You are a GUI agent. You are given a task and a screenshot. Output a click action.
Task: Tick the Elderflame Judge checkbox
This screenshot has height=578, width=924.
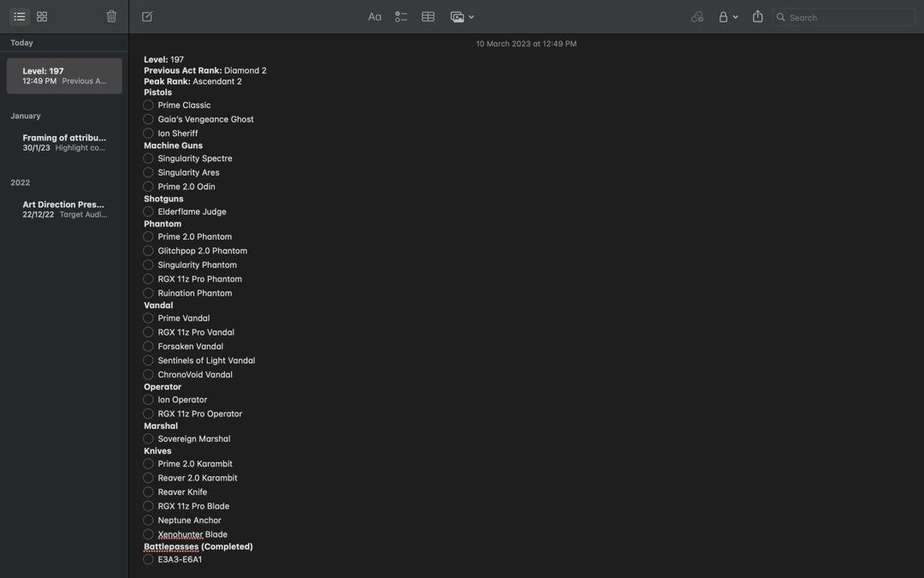coord(148,212)
